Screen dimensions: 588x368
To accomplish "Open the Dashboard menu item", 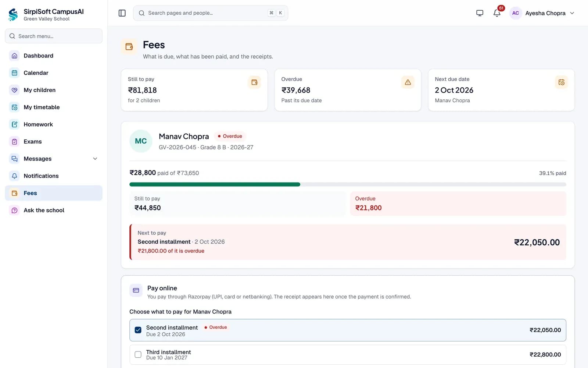I will [x=54, y=56].
